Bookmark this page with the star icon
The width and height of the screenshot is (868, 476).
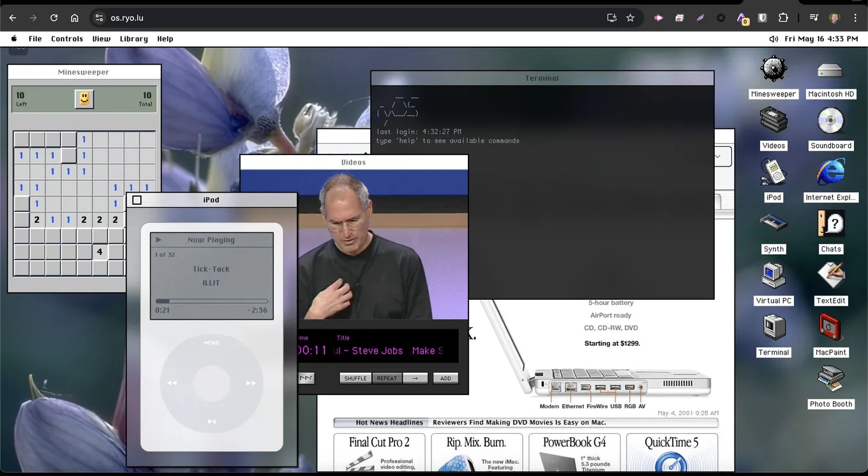(x=631, y=18)
